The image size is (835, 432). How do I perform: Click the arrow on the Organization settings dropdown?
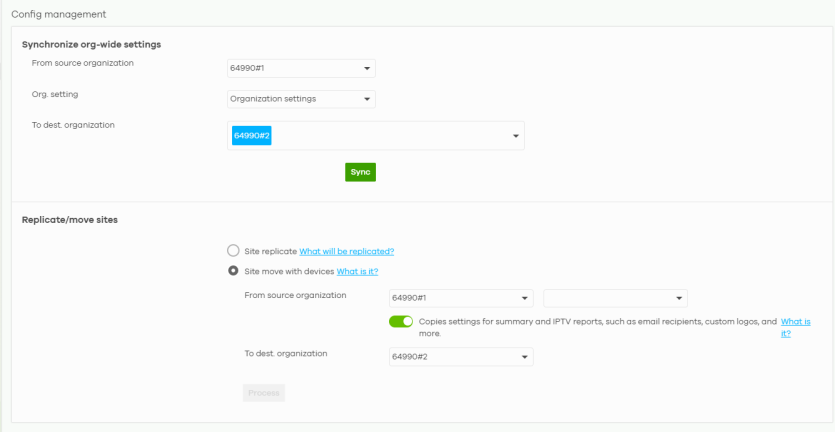coord(367,99)
